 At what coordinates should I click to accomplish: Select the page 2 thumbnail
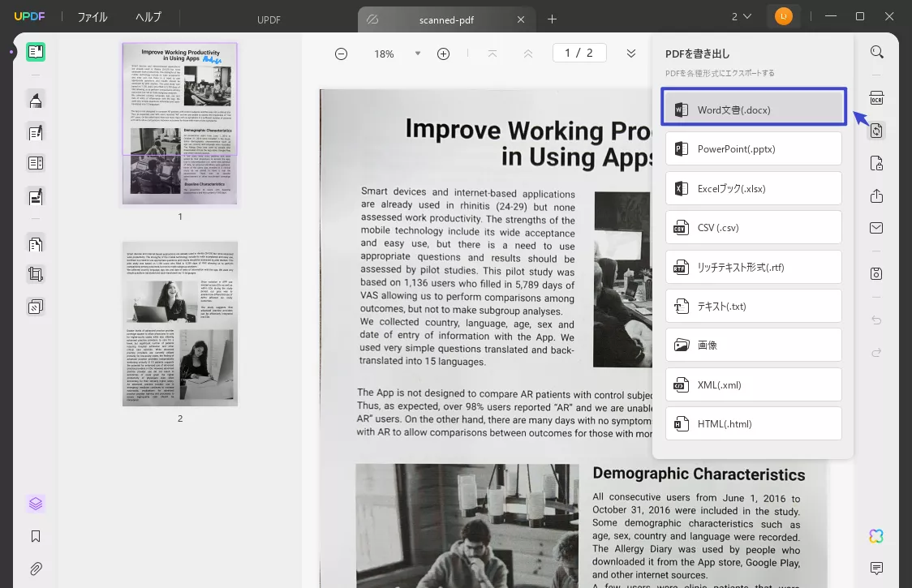pos(180,324)
